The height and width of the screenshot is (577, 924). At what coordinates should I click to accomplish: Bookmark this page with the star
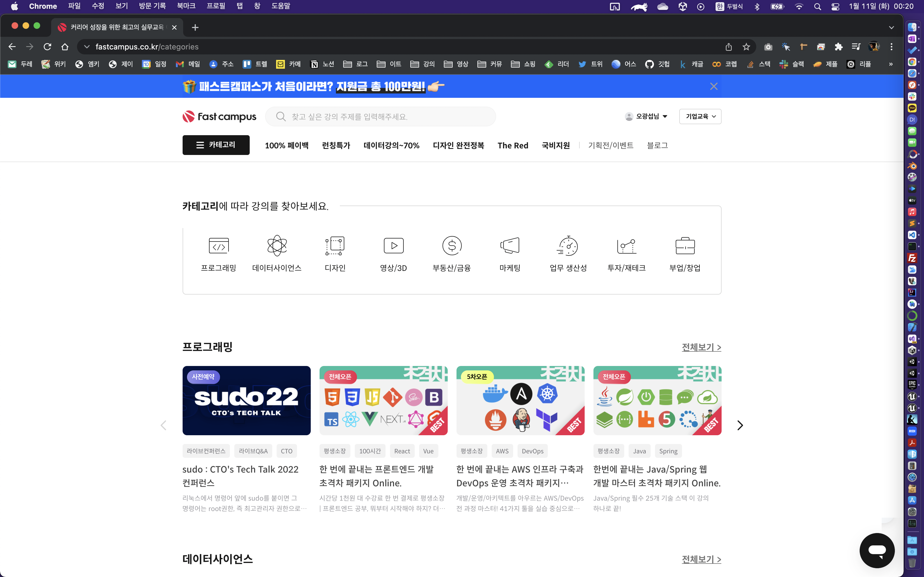(746, 47)
